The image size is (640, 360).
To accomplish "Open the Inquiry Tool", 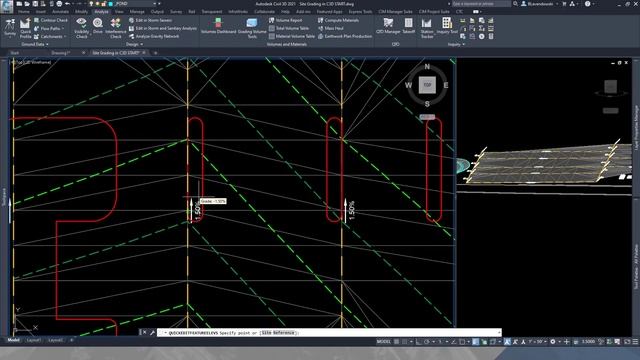I will [x=447, y=26].
